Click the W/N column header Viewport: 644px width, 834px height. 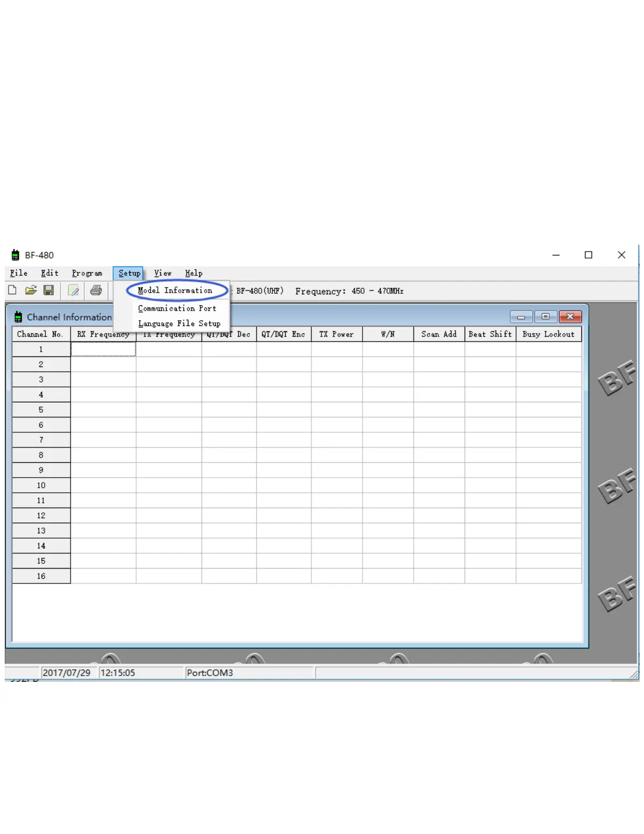click(388, 334)
